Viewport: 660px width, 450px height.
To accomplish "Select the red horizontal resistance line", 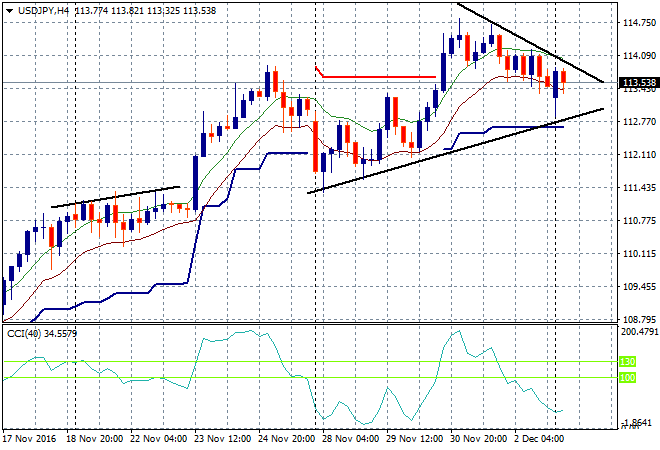I will click(379, 77).
